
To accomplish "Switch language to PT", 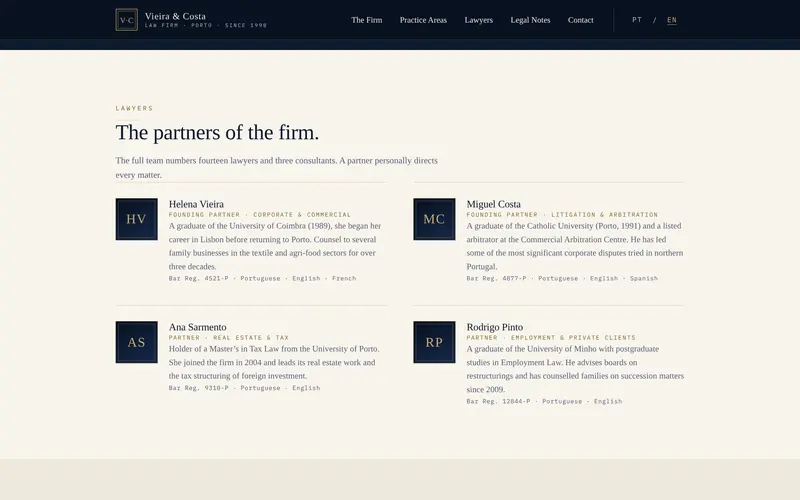I will [x=637, y=20].
